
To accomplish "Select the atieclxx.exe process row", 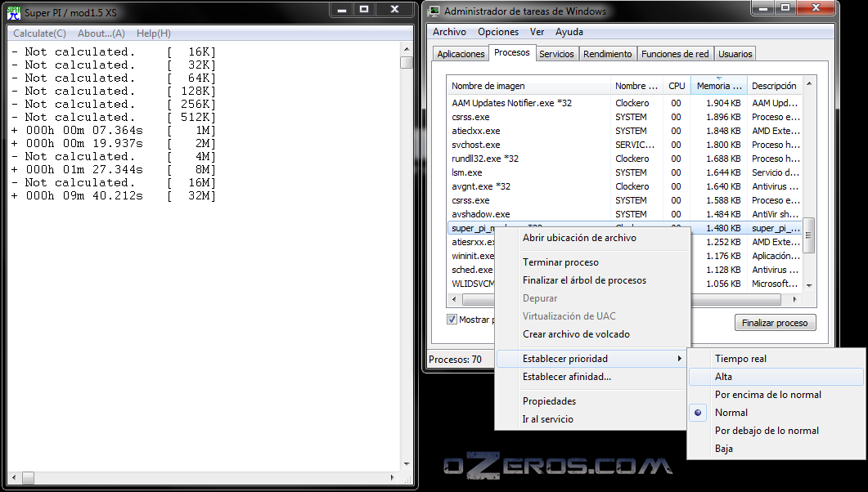I will [x=624, y=131].
